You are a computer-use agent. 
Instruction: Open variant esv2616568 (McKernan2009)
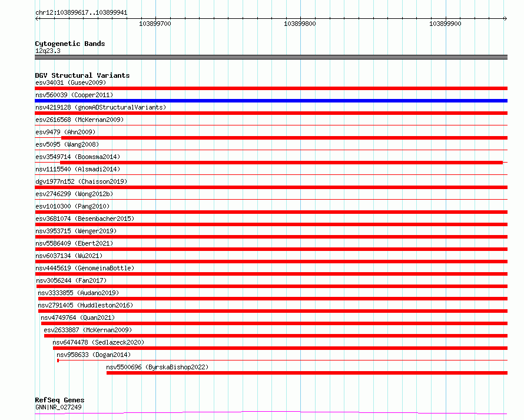pyautogui.click(x=79, y=120)
